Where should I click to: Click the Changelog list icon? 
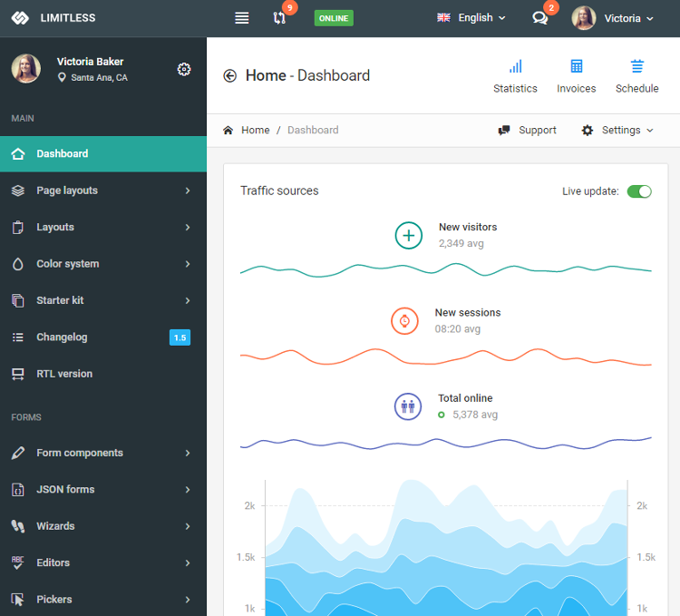18,337
